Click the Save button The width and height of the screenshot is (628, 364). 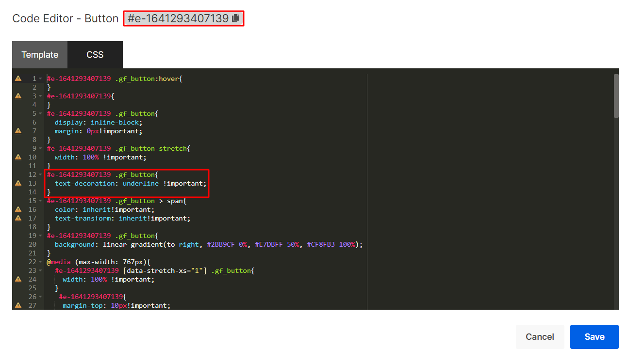(x=594, y=336)
